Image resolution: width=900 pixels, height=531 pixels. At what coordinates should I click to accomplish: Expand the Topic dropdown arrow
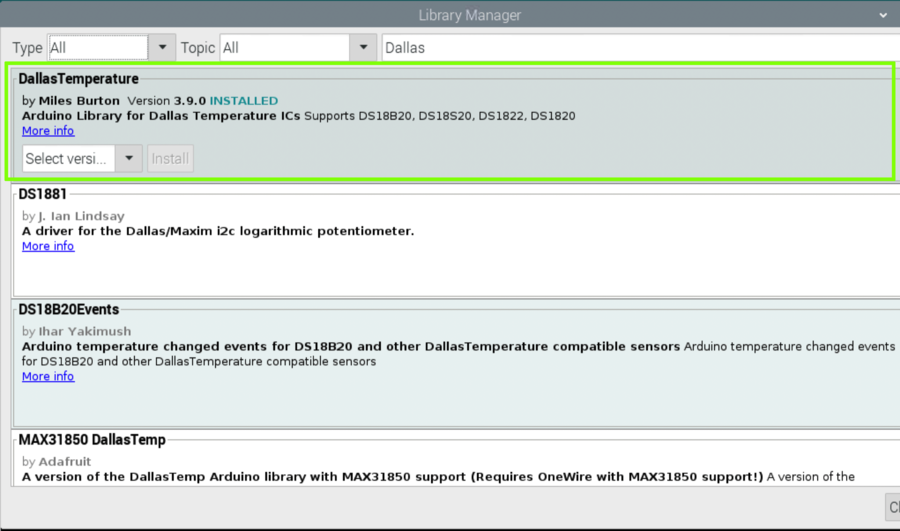363,47
